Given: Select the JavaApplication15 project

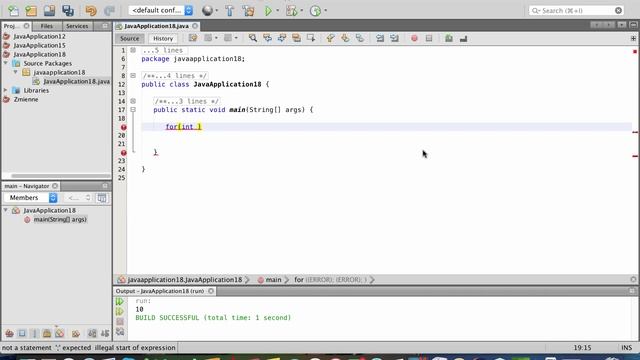Looking at the screenshot, I should [39, 45].
